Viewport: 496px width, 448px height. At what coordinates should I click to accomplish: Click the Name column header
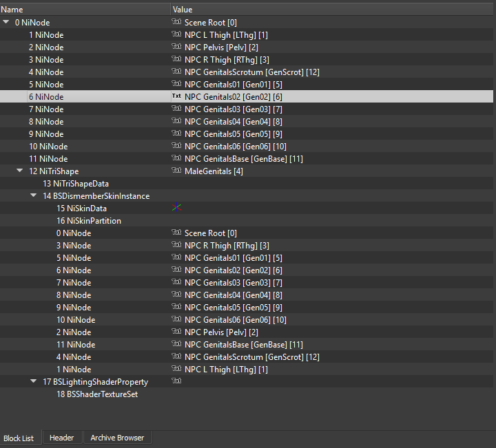pyautogui.click(x=85, y=10)
